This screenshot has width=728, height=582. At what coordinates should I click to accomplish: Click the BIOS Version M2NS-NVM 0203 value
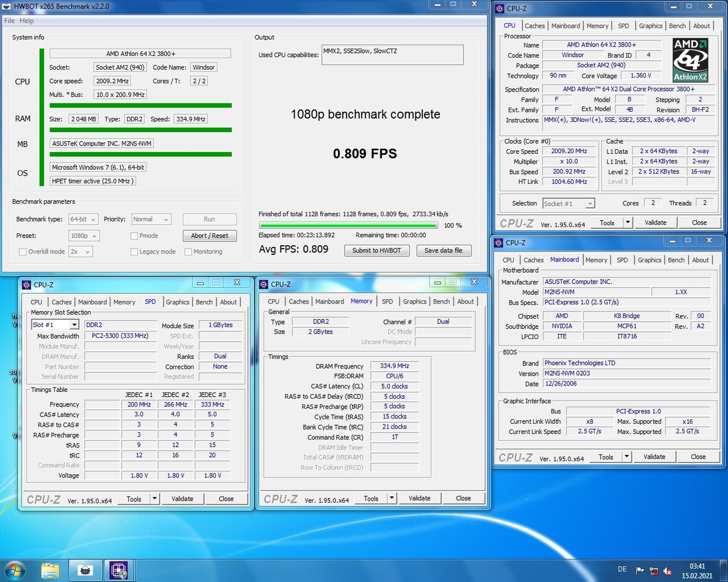(627, 373)
